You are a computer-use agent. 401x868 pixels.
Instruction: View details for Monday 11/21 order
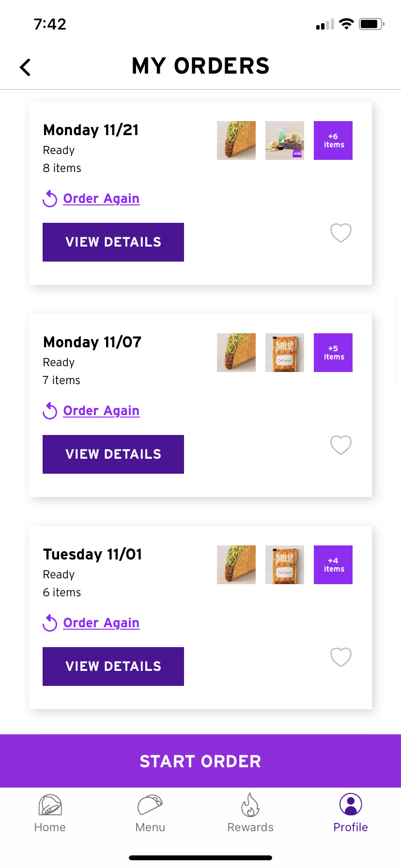coord(113,242)
